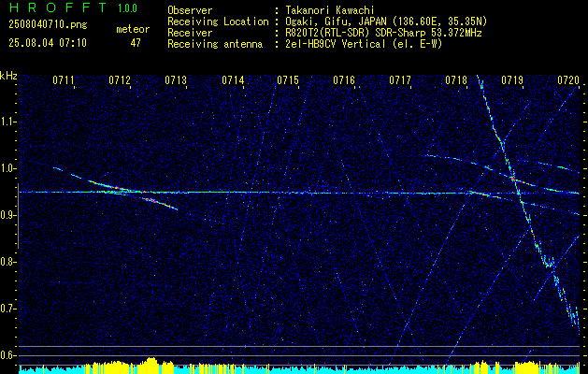Click the Observer field label
Viewport: 588px width, 374px height.
(190, 10)
